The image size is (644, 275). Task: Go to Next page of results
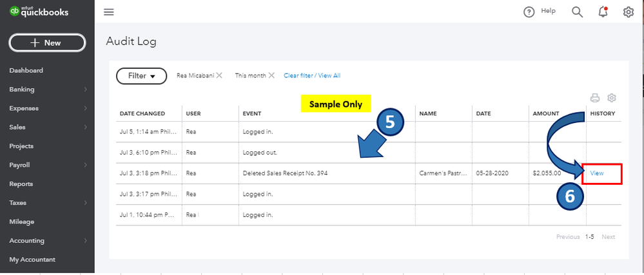tap(608, 237)
